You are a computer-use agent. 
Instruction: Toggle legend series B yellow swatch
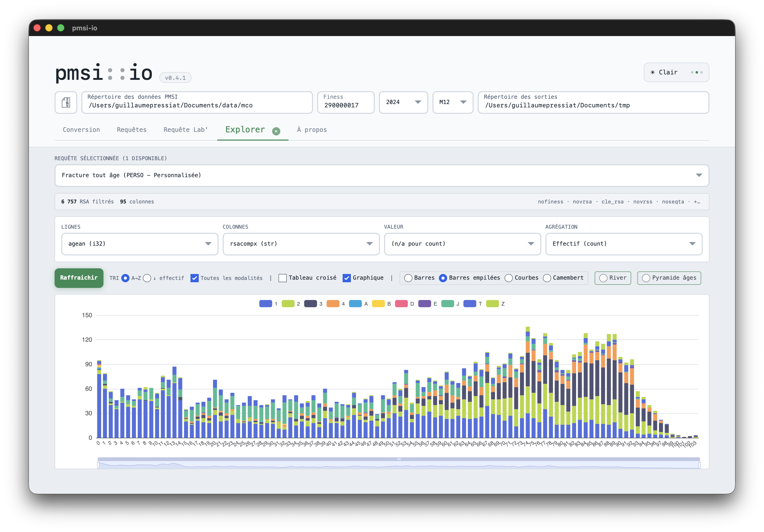tap(378, 304)
